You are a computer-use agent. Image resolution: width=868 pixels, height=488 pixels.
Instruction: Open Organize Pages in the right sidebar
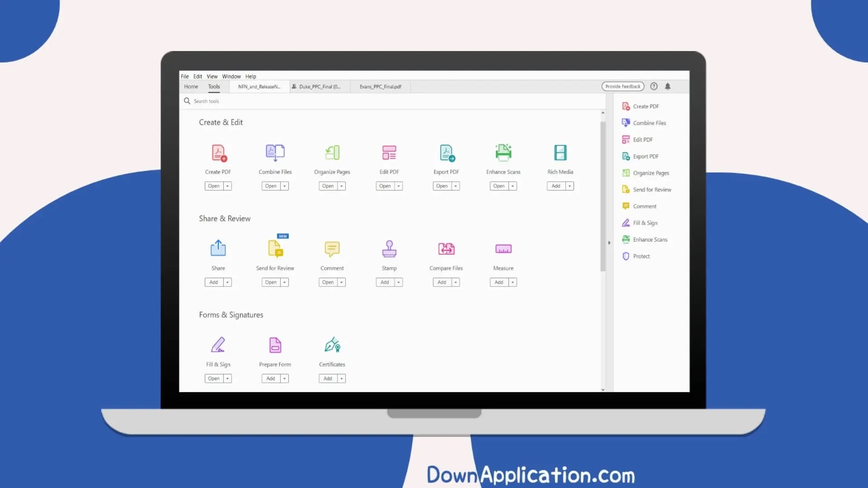[x=646, y=173]
